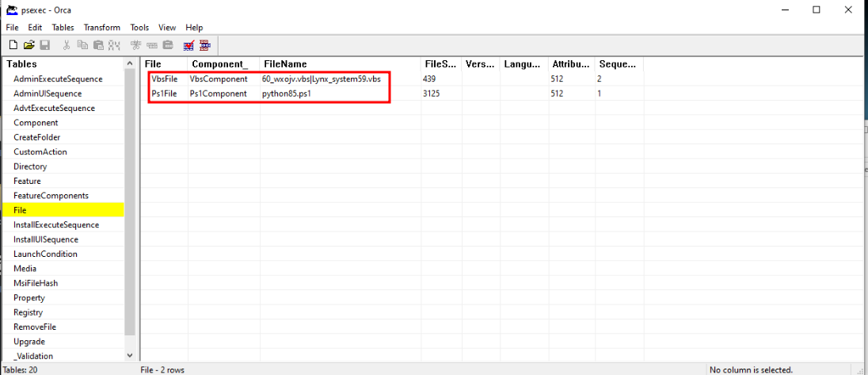Click the Cut scissors toolbar icon
868x375 pixels.
67,45
